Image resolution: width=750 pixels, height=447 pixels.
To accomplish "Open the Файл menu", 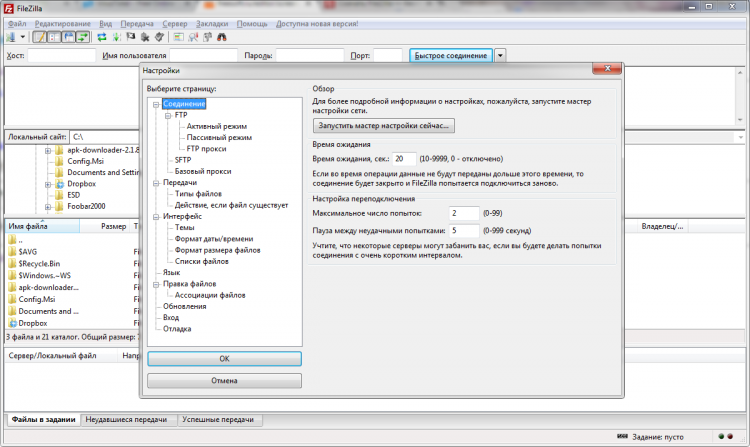I will [x=17, y=24].
